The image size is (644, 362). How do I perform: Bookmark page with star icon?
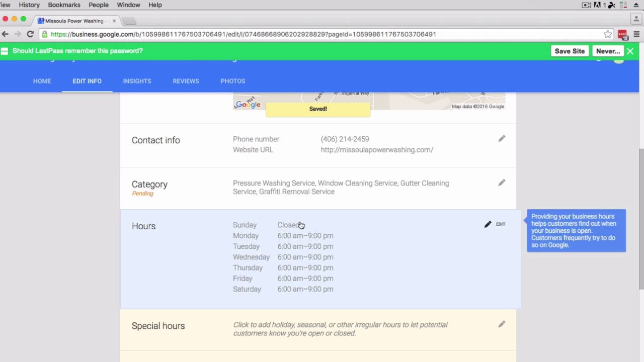(608, 34)
